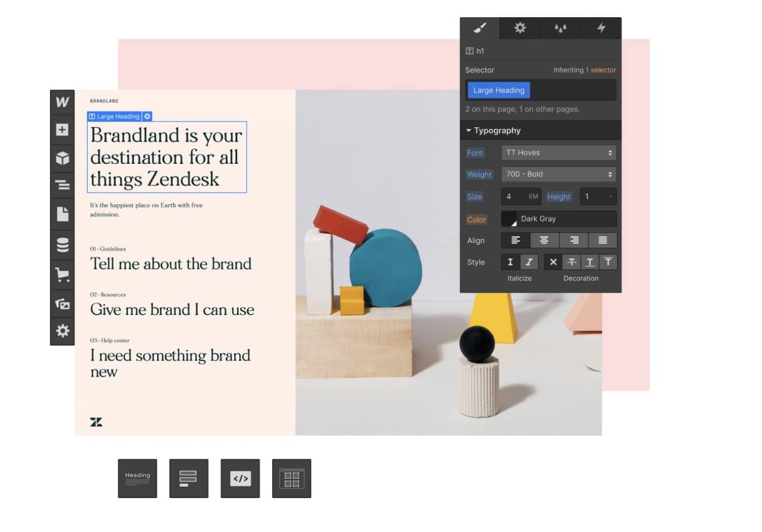This screenshot has width=762, height=532.
Task: Open the Ecommerce cart panel
Action: (x=62, y=274)
